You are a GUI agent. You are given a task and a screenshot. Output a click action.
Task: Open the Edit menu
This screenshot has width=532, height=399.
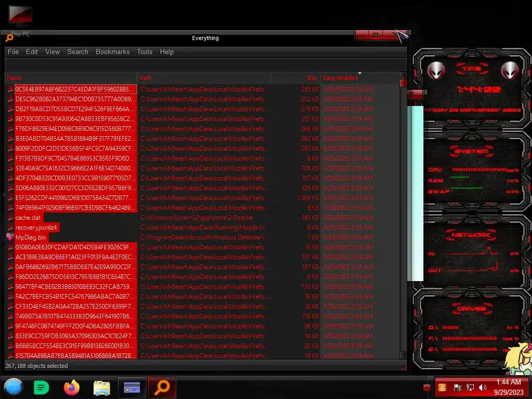click(32, 51)
